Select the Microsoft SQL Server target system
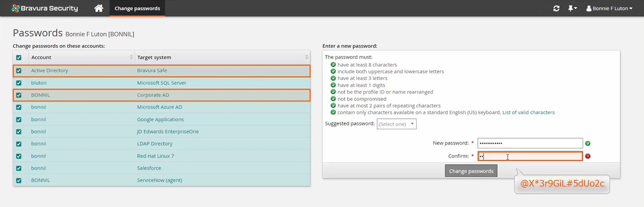 pos(162,83)
